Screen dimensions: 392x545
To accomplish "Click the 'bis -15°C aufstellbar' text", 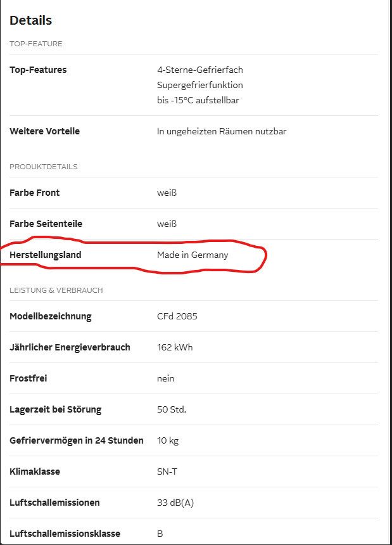I will 198,100.
